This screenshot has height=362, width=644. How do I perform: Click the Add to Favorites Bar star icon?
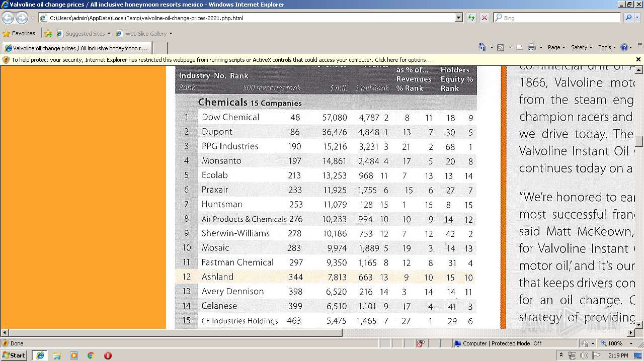coord(48,34)
